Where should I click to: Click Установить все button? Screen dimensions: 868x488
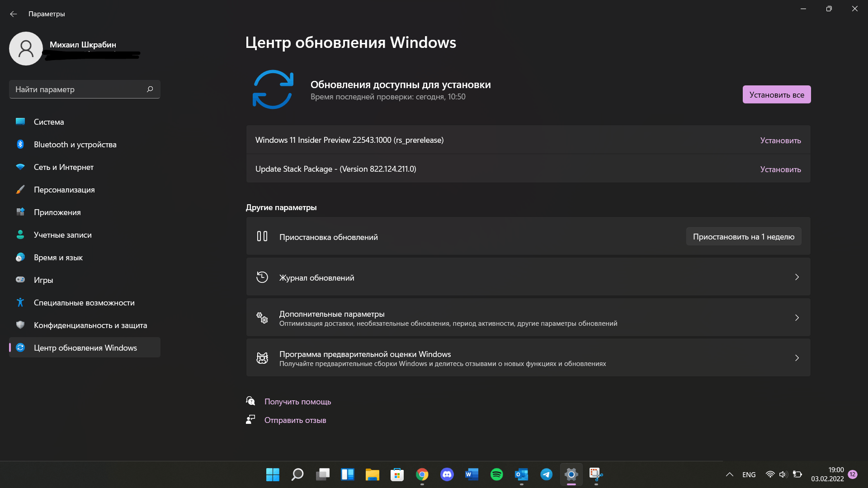(x=777, y=94)
